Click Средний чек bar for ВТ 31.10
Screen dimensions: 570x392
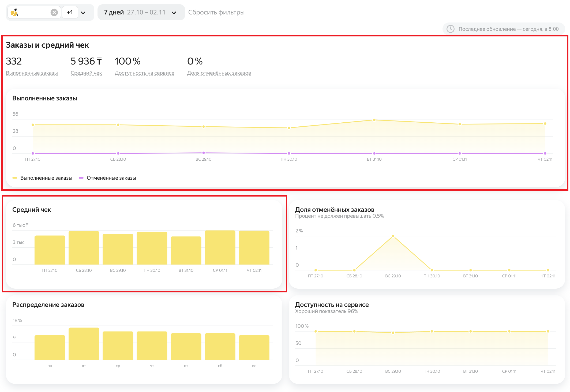pos(186,250)
